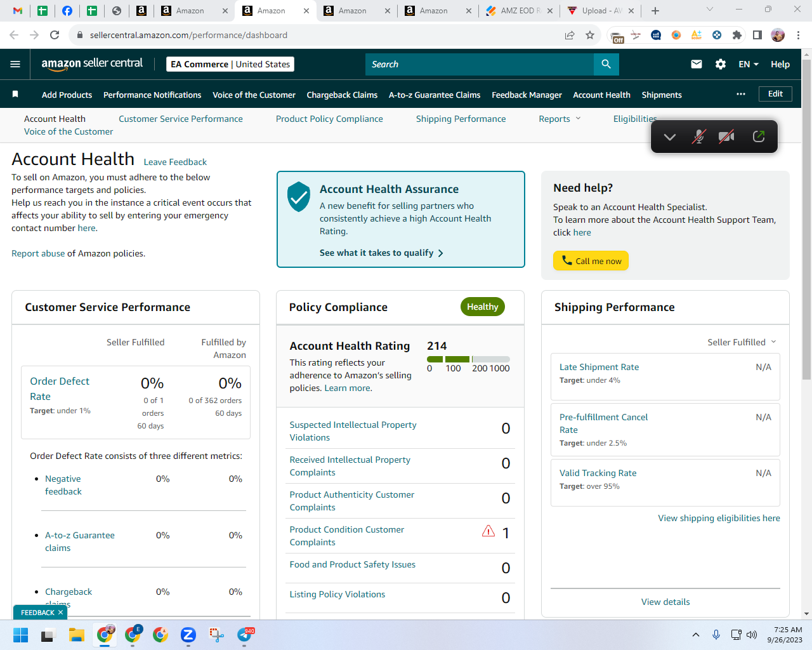Viewport: 812px width, 650px height.
Task: Open the Seller Fulfilled dropdown in Shipping Performance
Action: 742,342
